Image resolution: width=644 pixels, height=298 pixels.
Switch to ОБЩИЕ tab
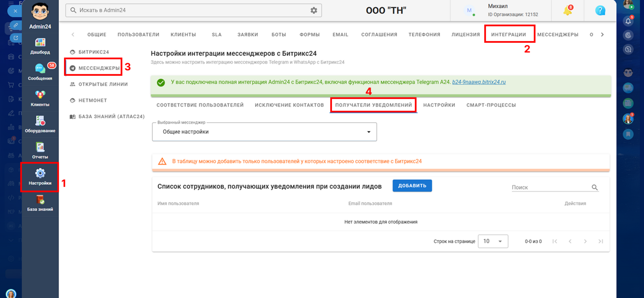pos(97,34)
